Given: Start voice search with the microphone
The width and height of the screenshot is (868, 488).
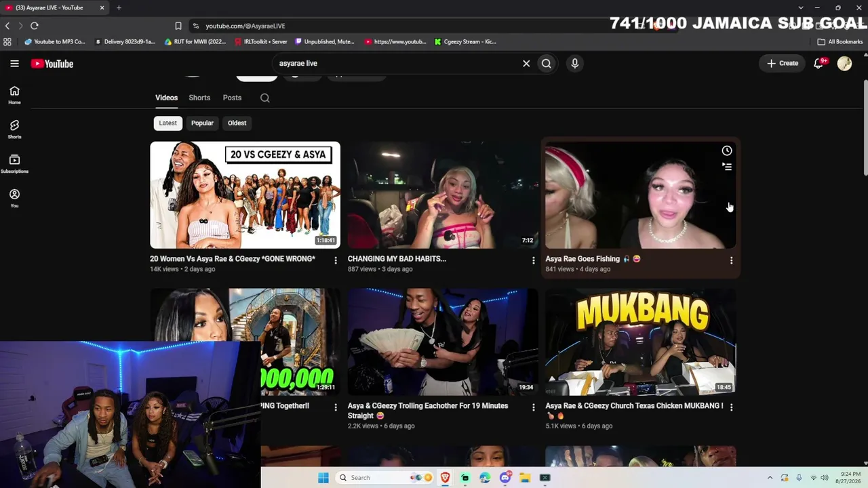Looking at the screenshot, I should coord(574,64).
